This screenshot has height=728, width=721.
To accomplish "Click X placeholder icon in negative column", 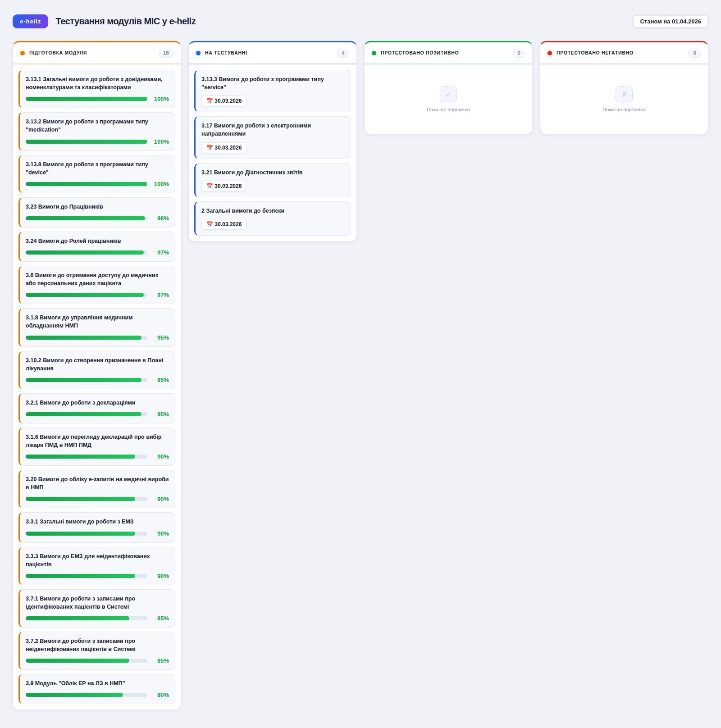I will tap(624, 95).
